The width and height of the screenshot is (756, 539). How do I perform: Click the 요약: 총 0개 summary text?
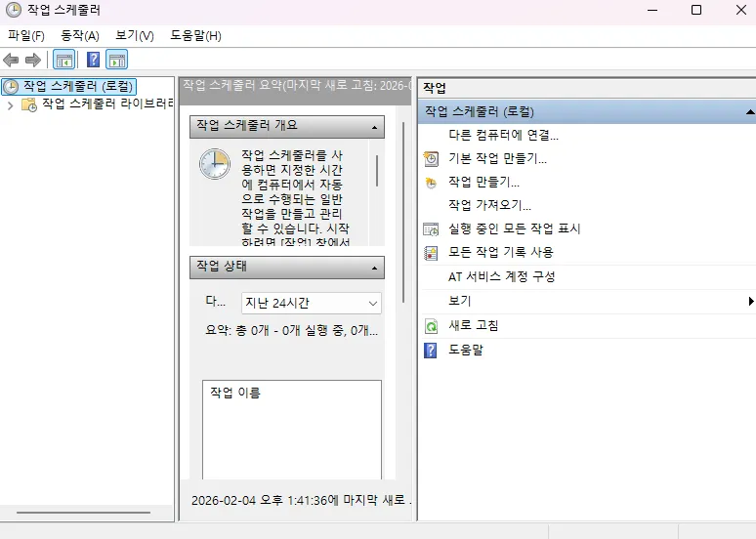tap(292, 330)
